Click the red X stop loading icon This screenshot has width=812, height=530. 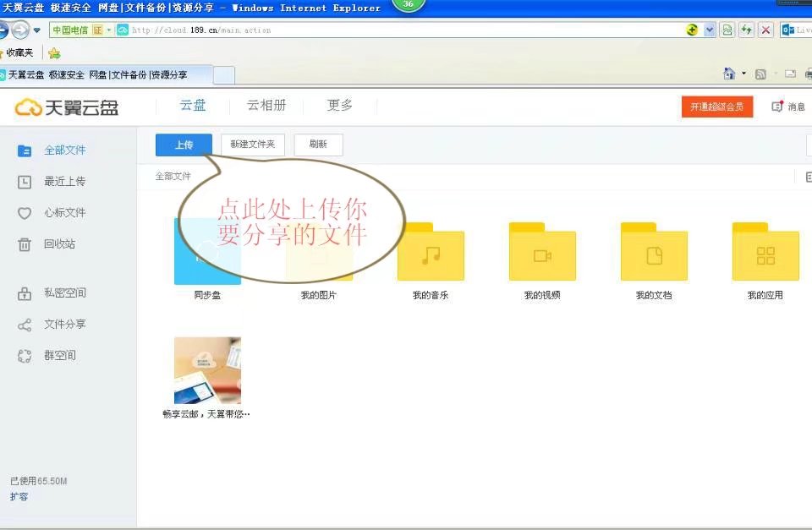pos(765,30)
